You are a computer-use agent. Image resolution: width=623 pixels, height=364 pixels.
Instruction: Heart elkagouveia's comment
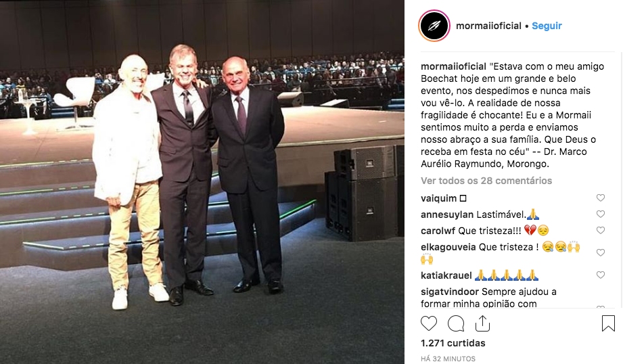click(601, 253)
